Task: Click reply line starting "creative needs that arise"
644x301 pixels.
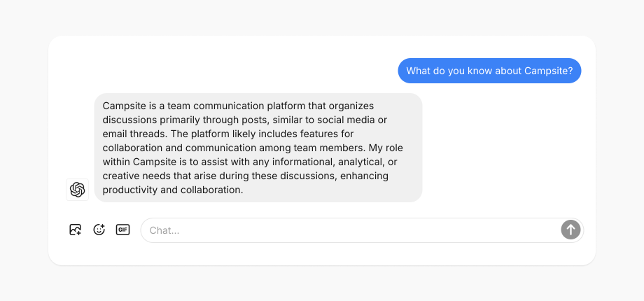Action: click(245, 176)
